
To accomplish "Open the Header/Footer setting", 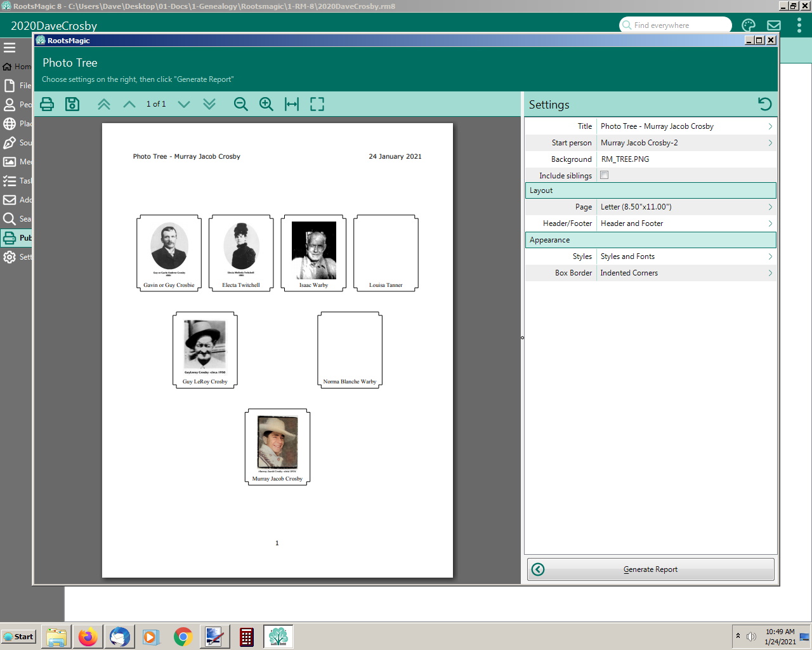I will coord(650,223).
